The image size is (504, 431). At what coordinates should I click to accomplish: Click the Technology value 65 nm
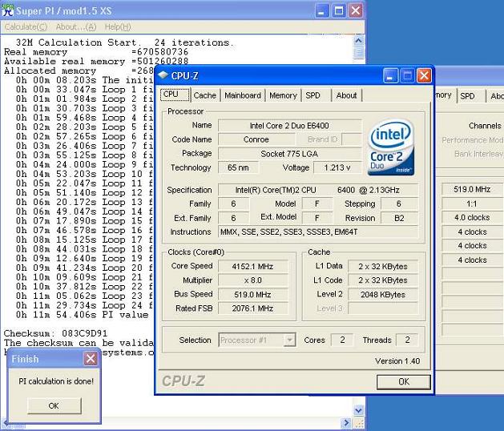point(238,167)
